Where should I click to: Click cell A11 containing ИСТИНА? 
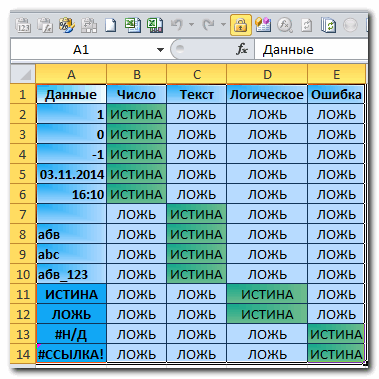[x=71, y=294]
